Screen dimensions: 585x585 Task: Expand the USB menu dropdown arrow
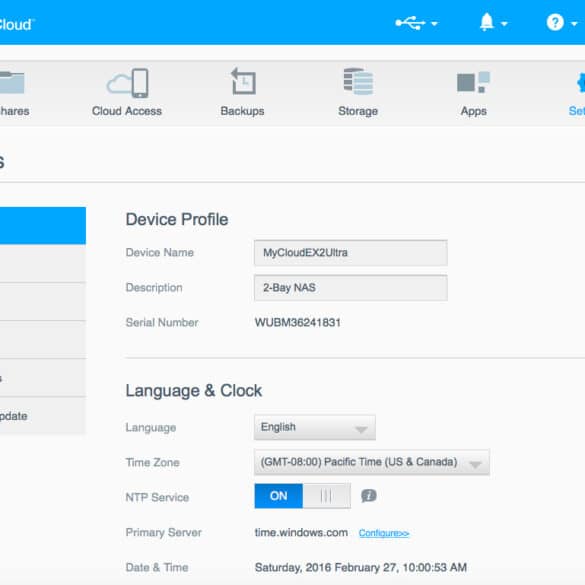(434, 24)
